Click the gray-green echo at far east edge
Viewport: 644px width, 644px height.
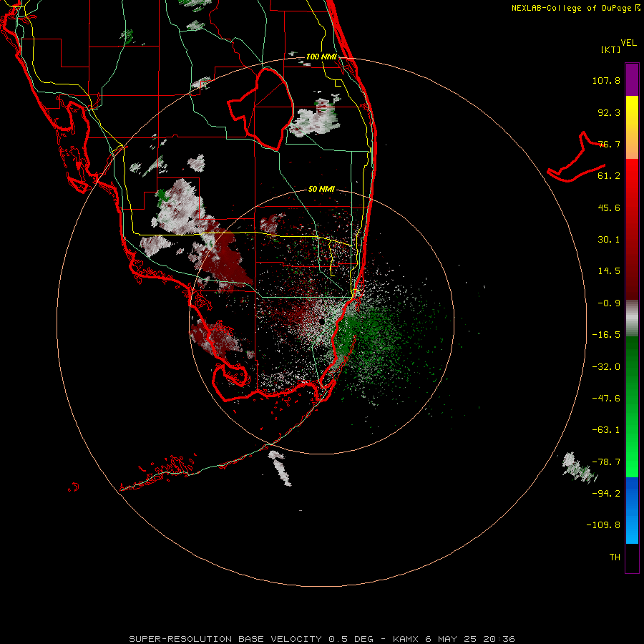(580, 467)
